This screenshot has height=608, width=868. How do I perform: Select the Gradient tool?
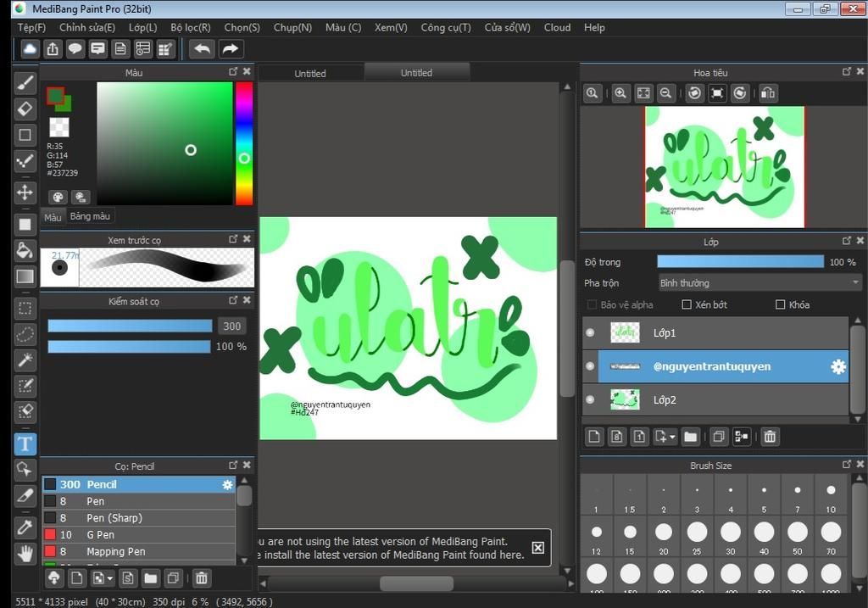coord(25,276)
